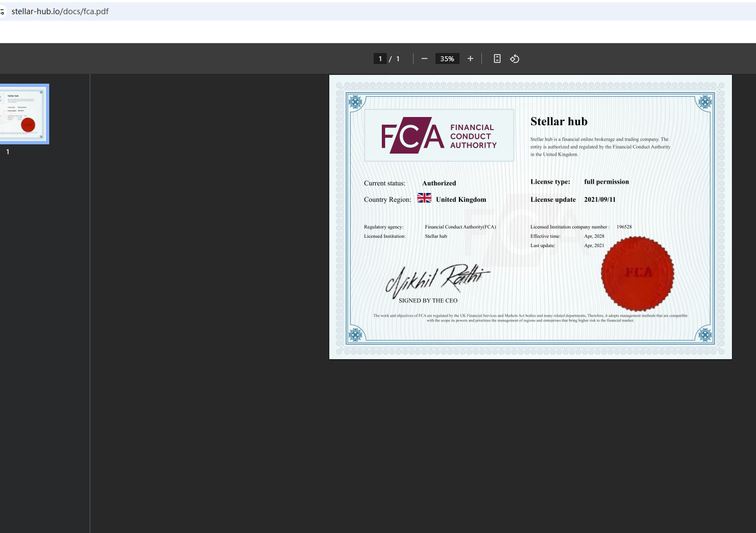Click the "Authorized" status value
The image size is (756, 533).
pyautogui.click(x=439, y=183)
